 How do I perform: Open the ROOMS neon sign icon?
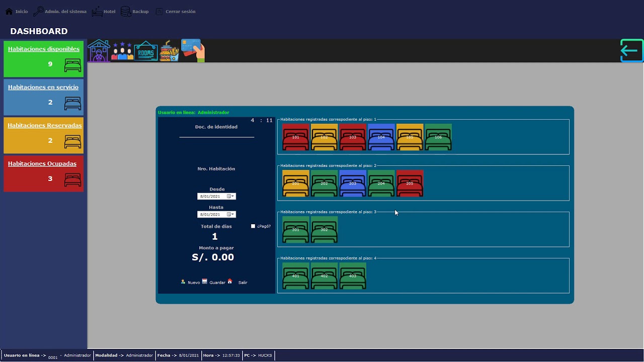146,51
